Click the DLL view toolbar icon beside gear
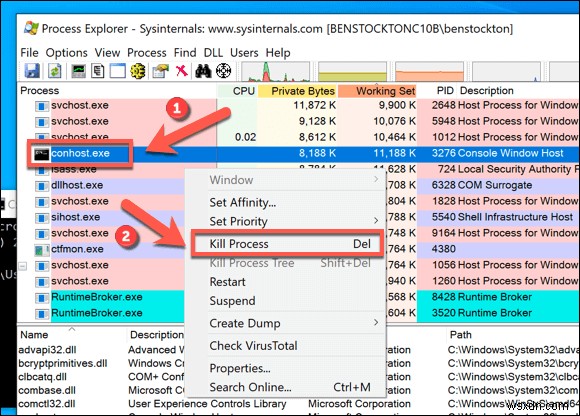The width and height of the screenshot is (580, 416). tap(160, 70)
